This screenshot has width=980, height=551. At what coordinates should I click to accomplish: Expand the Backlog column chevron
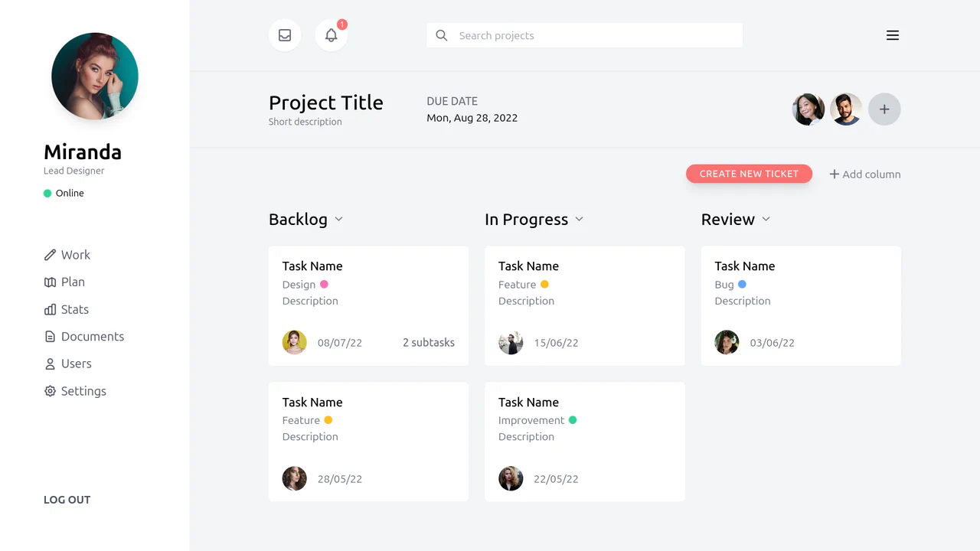coord(338,220)
